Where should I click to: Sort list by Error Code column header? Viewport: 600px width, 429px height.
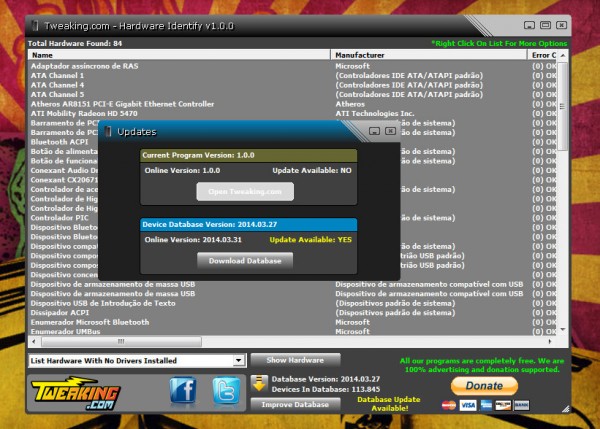click(x=542, y=55)
